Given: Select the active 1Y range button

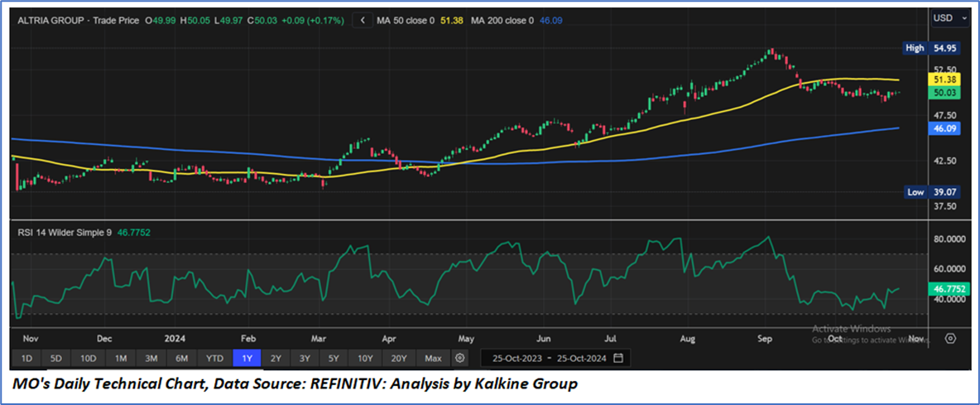Looking at the screenshot, I should (x=246, y=359).
